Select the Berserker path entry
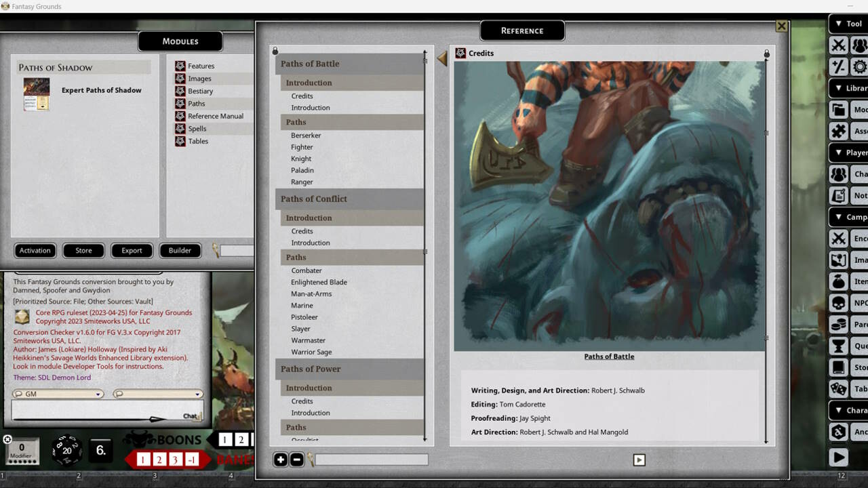 coord(306,135)
